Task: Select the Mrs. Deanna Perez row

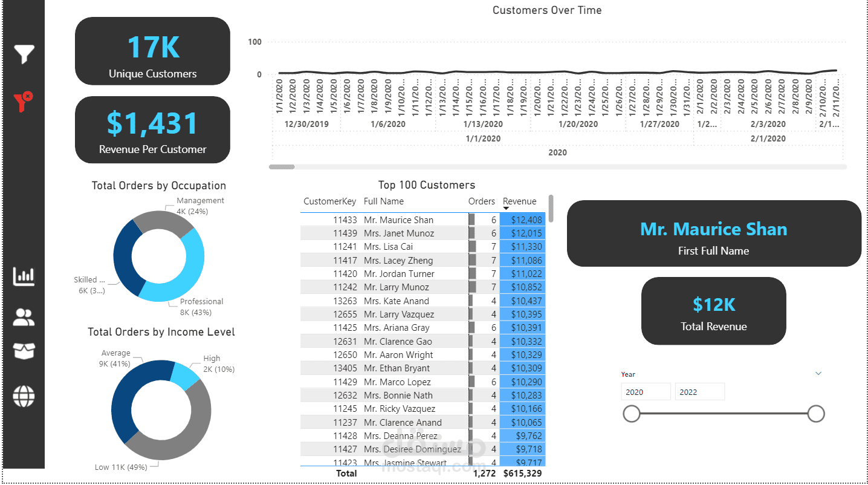Action: [423, 435]
